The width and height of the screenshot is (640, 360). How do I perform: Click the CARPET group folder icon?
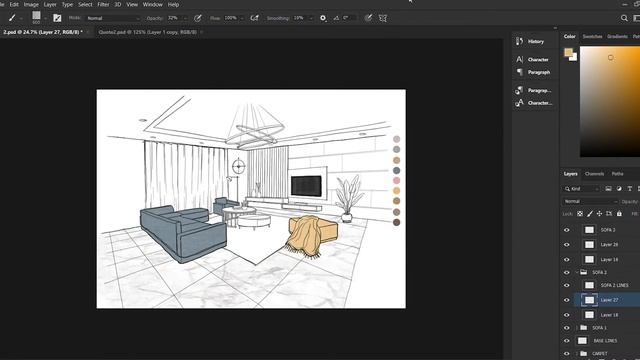(584, 353)
